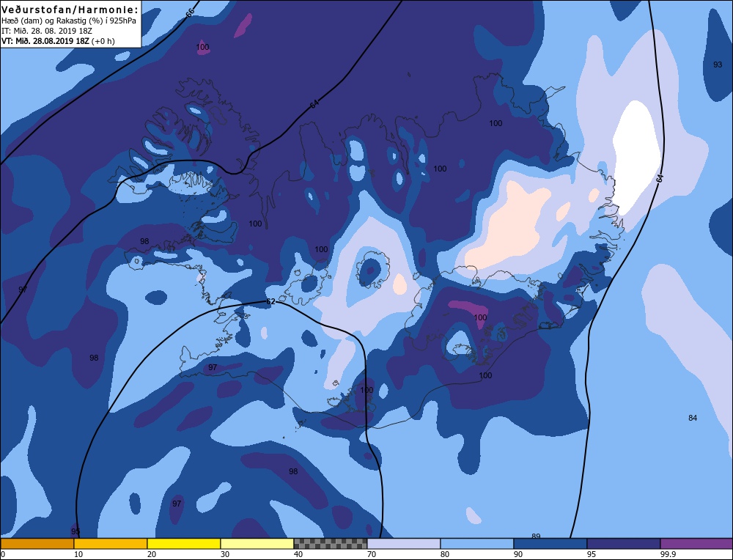Select the 20–30 yellow legend swatch

click(184, 544)
